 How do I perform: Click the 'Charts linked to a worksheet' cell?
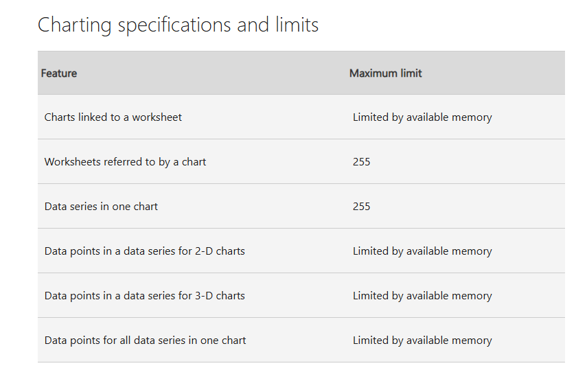[x=113, y=117]
